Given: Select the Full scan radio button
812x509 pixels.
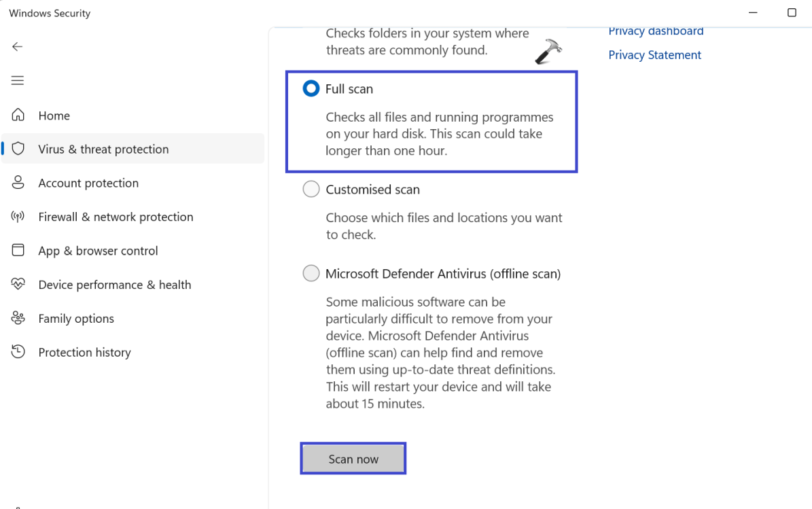Looking at the screenshot, I should [x=311, y=89].
